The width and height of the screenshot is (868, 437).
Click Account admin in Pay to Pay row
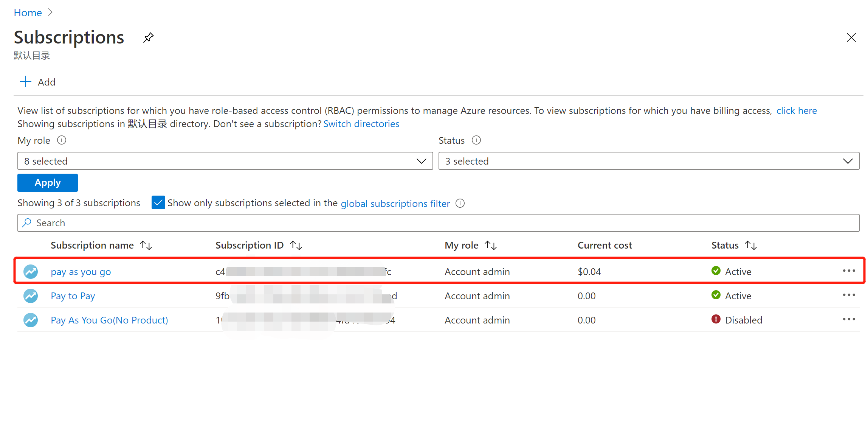[x=477, y=296]
